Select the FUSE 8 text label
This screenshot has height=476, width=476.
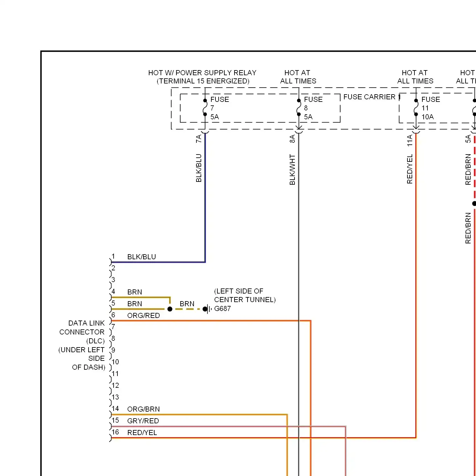tap(313, 108)
